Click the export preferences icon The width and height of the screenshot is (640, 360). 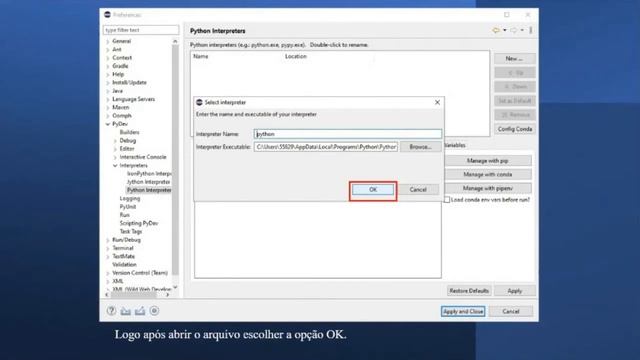coord(140,311)
